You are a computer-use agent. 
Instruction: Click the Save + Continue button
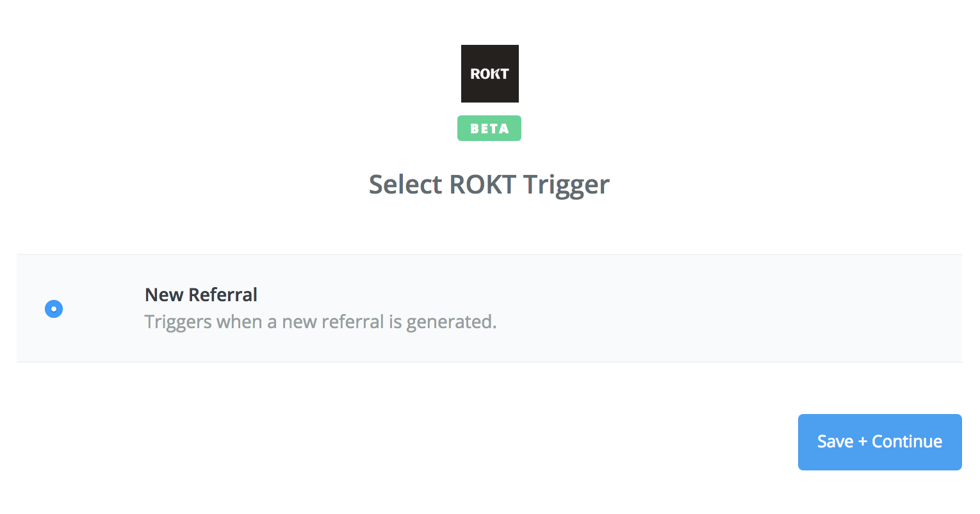(879, 442)
